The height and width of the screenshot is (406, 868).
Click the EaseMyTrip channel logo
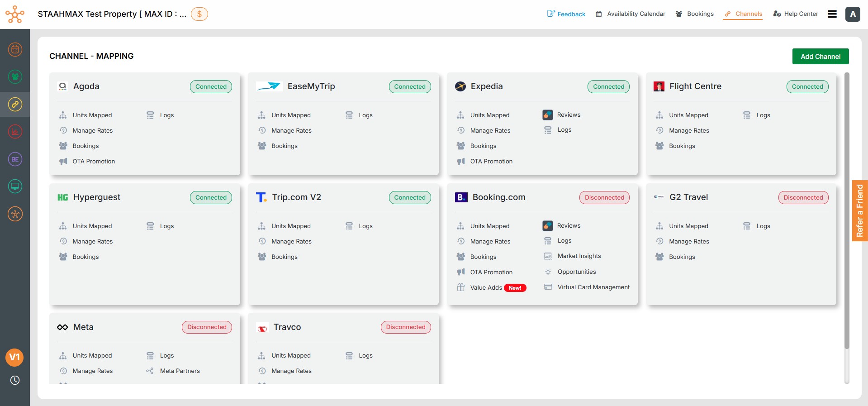point(269,86)
